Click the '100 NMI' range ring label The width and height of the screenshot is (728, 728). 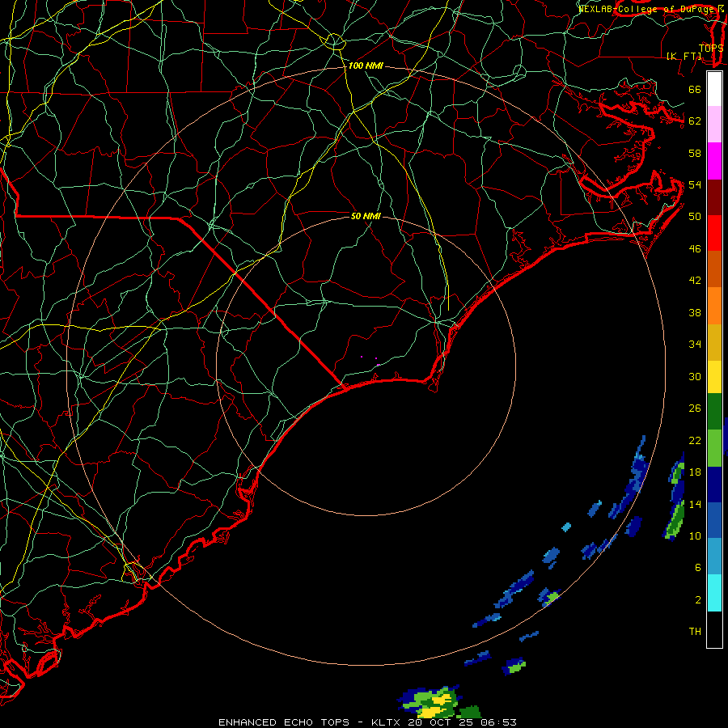[x=366, y=66]
